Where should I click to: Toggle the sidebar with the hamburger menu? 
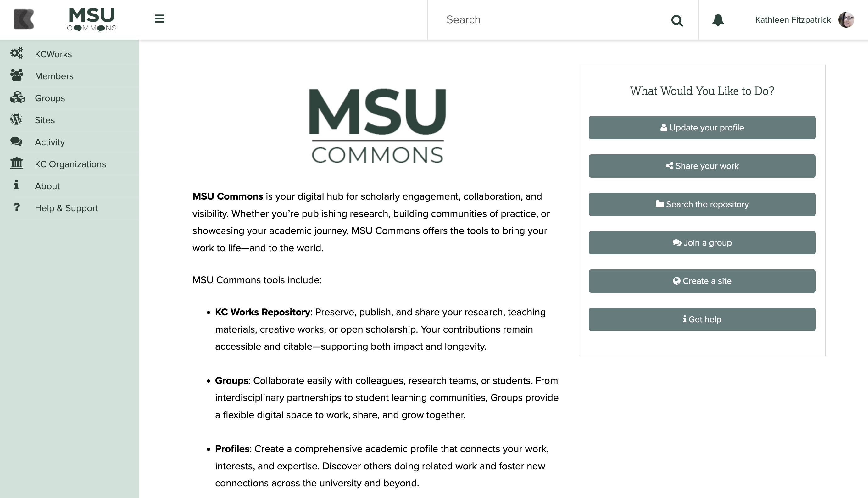point(159,19)
